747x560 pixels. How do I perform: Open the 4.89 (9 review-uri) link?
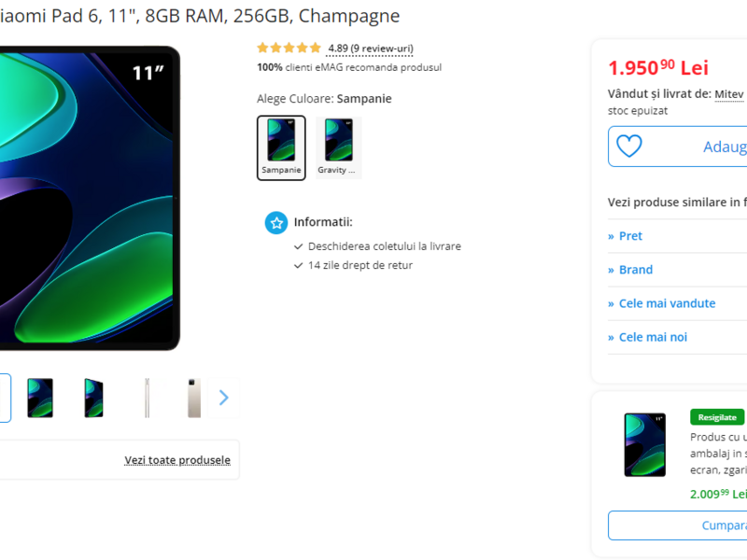click(x=371, y=49)
